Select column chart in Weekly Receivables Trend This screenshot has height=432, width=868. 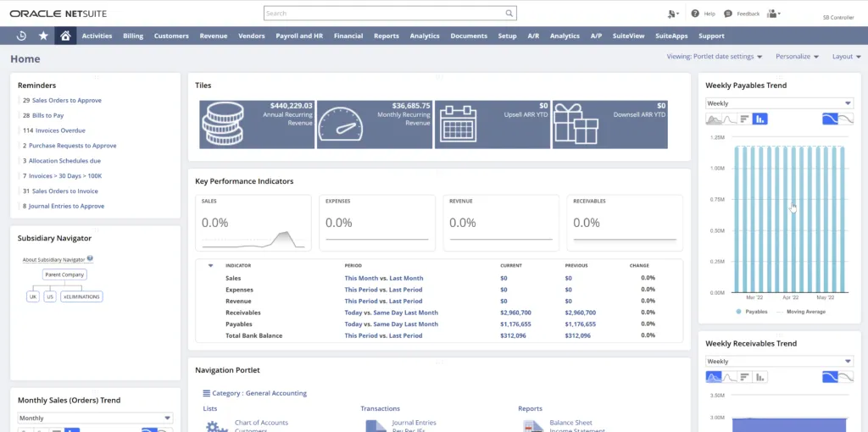(x=760, y=377)
